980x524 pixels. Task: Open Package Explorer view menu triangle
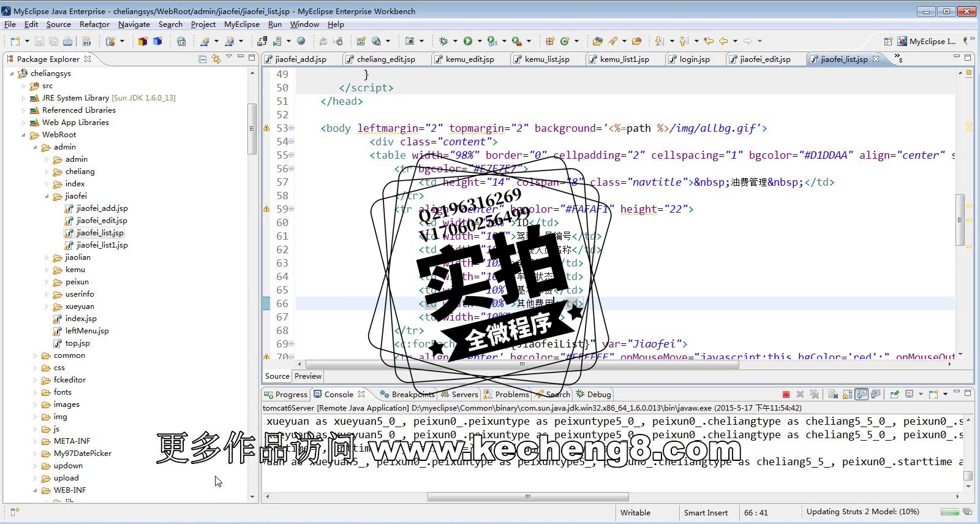click(229, 57)
